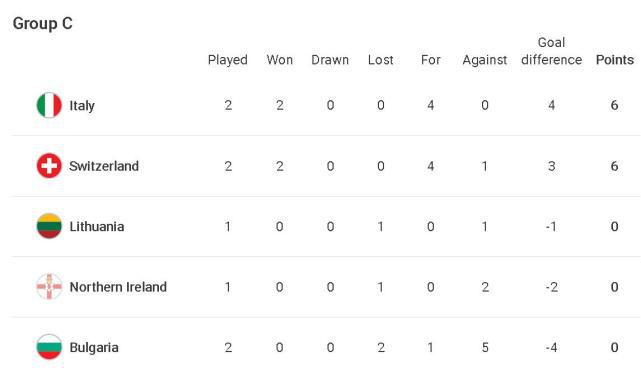Viewport: 641px width, 389px height.
Task: Click the Lithuania flag icon
Action: click(x=49, y=226)
